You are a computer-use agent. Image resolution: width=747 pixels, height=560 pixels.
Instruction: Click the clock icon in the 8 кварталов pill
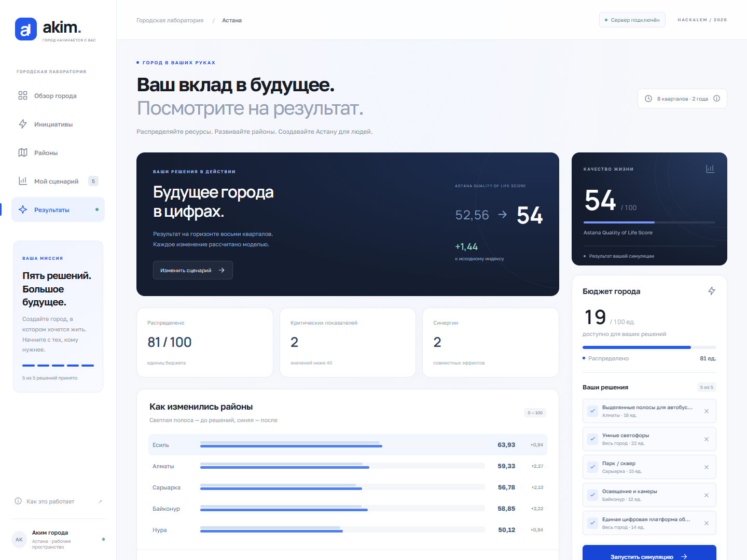pyautogui.click(x=648, y=99)
